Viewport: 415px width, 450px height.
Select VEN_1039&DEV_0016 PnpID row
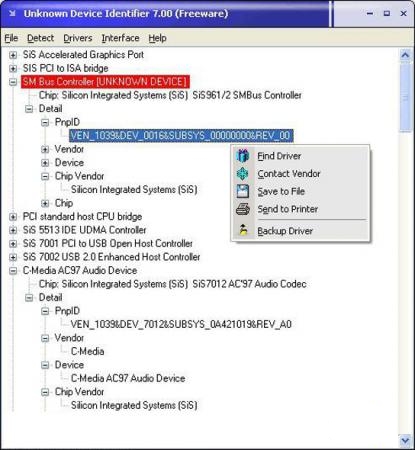(181, 136)
